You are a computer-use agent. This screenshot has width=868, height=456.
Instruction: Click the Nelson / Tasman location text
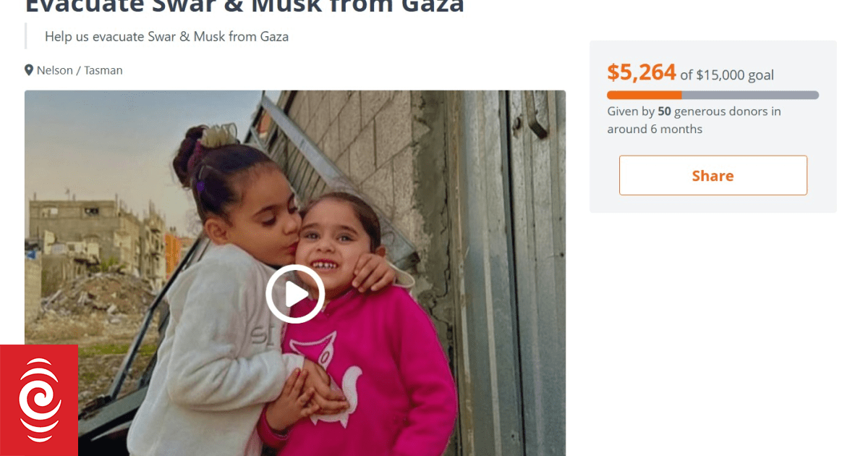pos(80,70)
